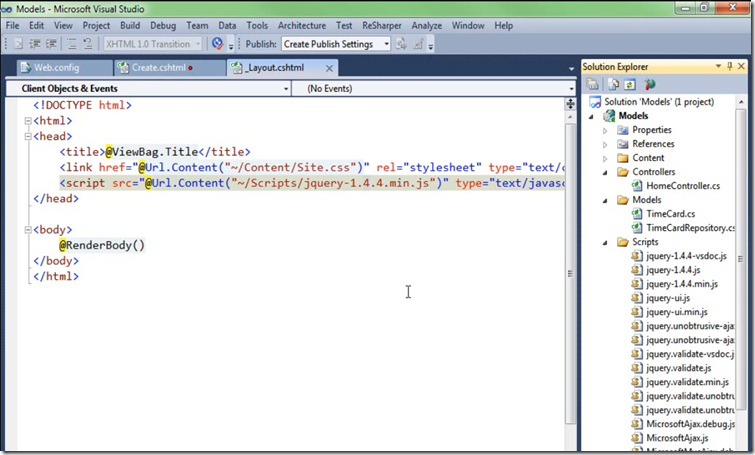The image size is (755, 455).
Task: Open Solution Explorer window position menu arrow
Action: click(x=718, y=66)
